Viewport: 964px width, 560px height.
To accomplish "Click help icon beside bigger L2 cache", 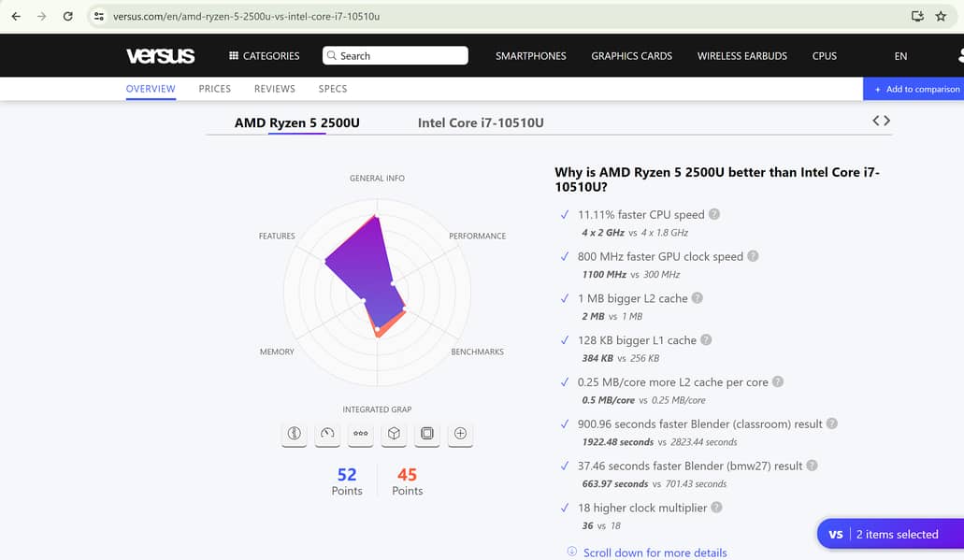I will click(x=697, y=298).
